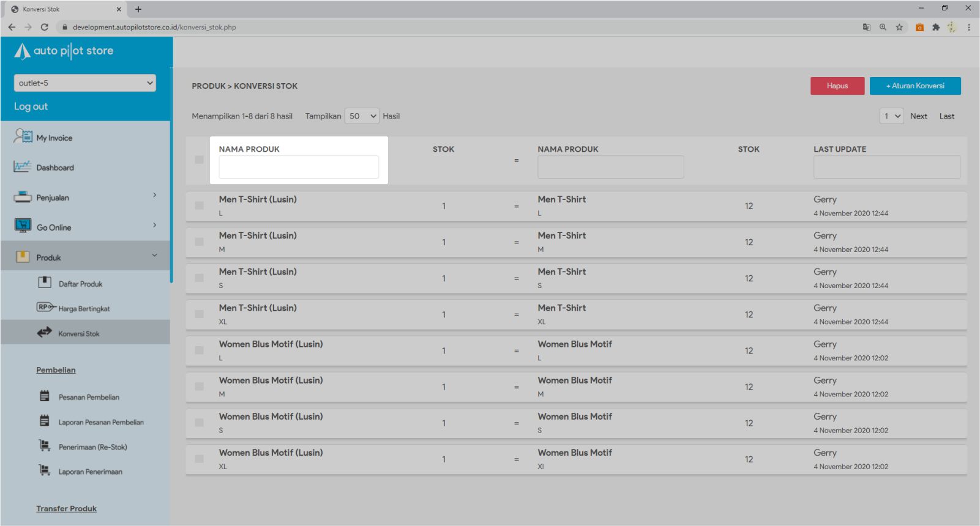Click the Penjualan cash register icon

[23, 197]
